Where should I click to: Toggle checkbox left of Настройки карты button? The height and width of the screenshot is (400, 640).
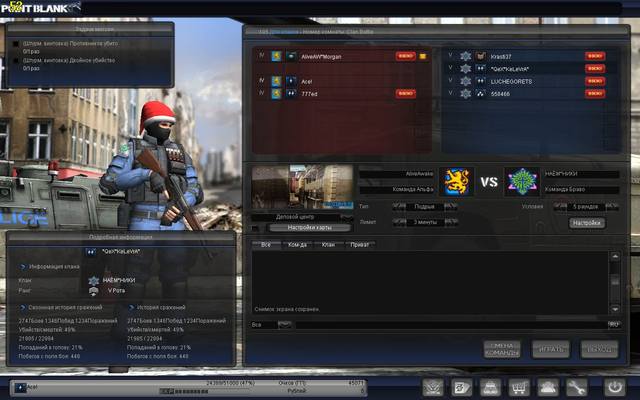[255, 228]
